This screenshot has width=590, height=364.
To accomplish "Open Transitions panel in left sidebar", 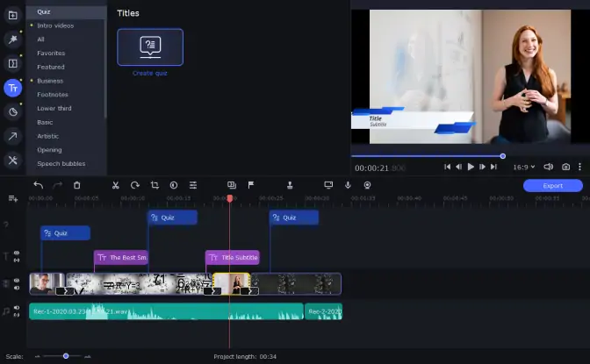I will click(x=13, y=63).
